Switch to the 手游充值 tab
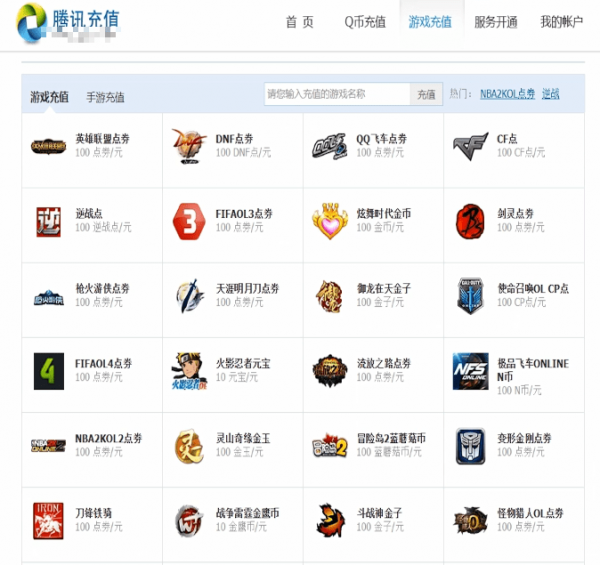This screenshot has width=600, height=565. coord(105,97)
